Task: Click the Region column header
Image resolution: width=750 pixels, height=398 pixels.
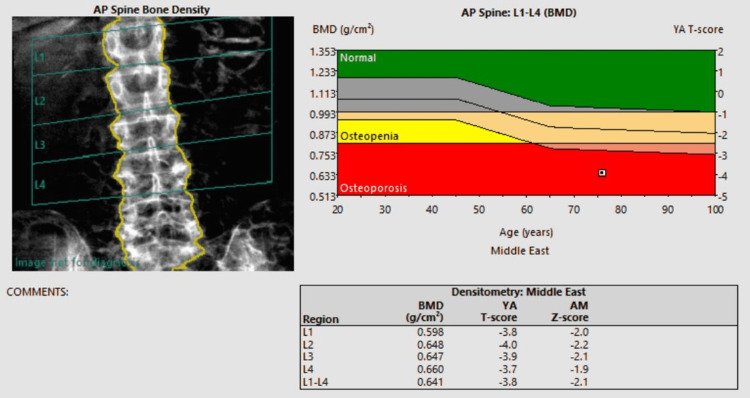Action: click(320, 319)
